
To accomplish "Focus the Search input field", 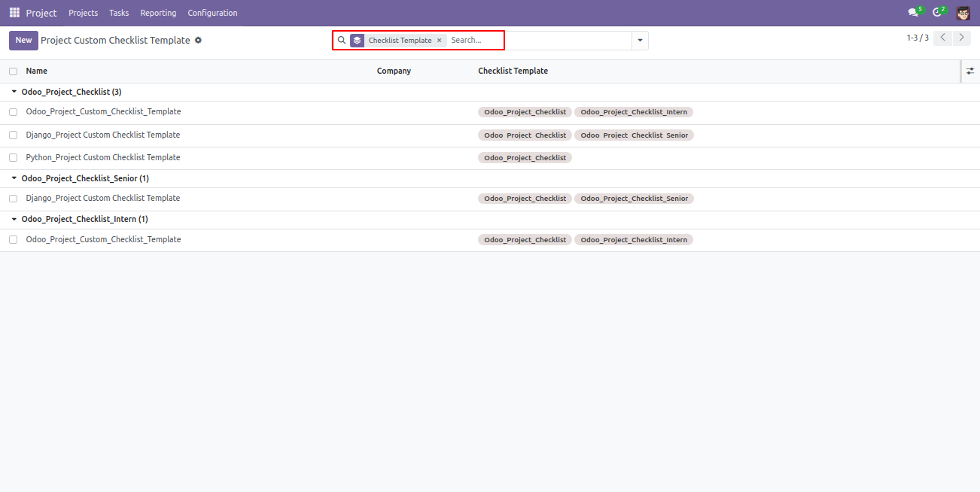I will (x=538, y=41).
